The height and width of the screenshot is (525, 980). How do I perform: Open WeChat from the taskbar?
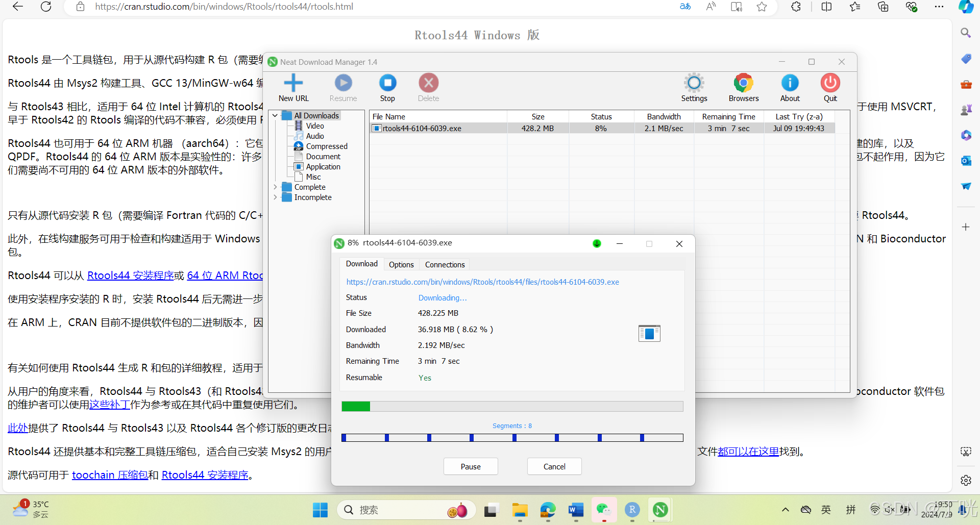[604, 510]
